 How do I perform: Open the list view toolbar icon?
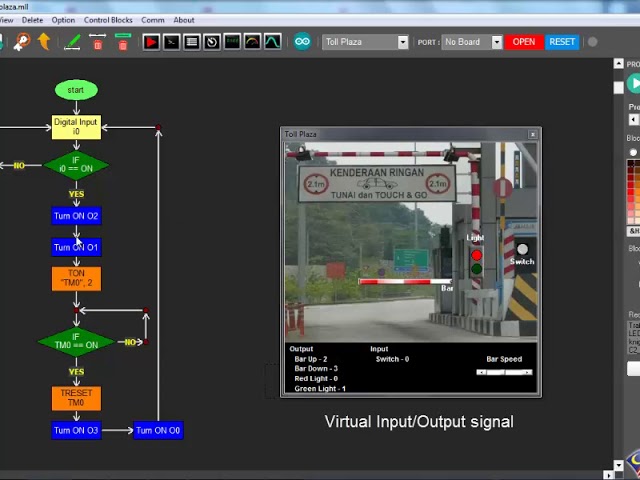192,42
